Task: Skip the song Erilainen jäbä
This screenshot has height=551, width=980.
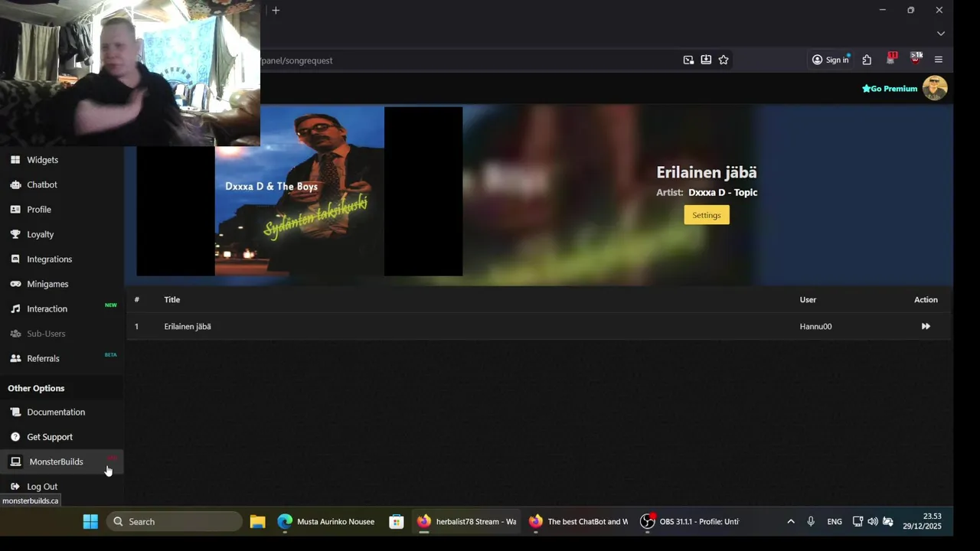Action: (926, 327)
